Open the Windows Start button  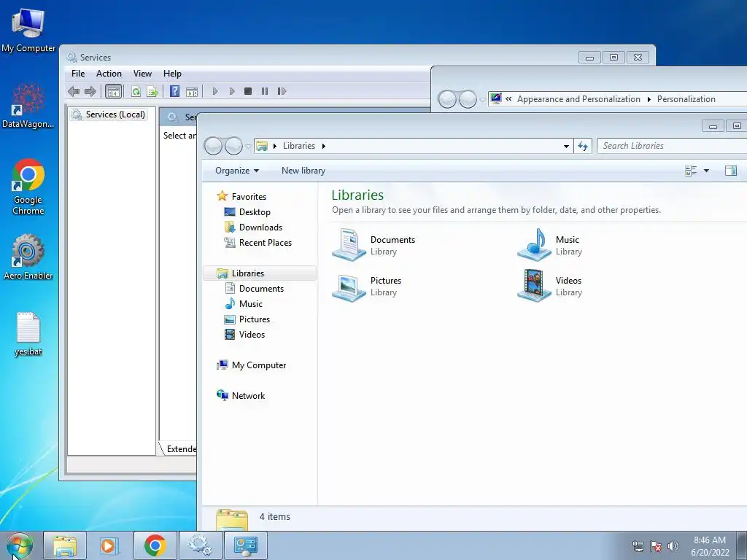pos(20,545)
